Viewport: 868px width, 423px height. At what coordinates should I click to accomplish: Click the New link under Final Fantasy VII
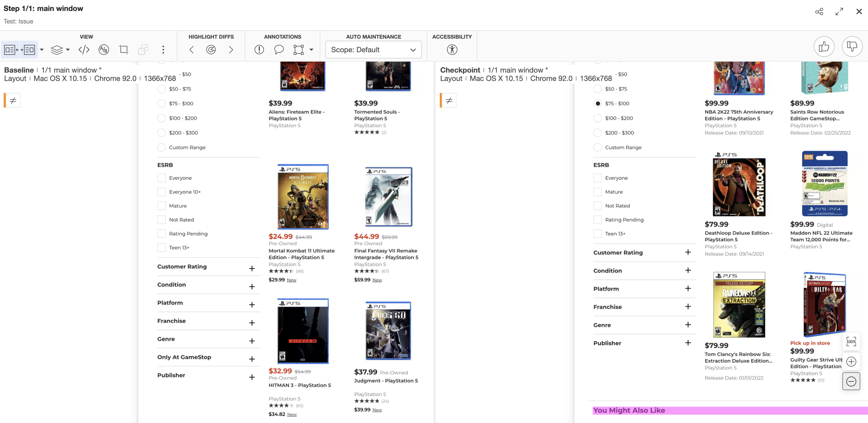tap(377, 280)
